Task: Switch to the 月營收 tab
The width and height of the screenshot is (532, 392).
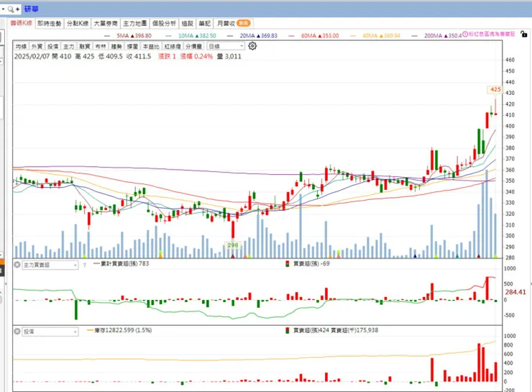Action: [x=234, y=24]
